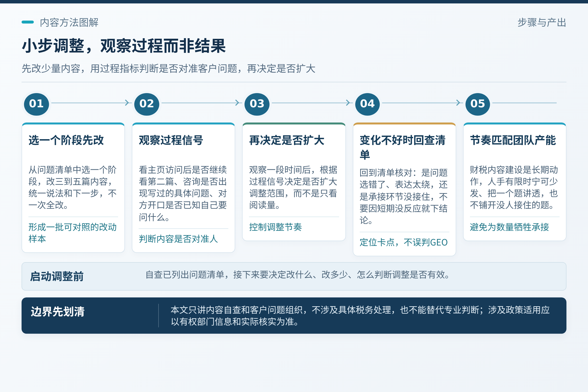
Task: Click the disclaimer starting with 本文只讲内容自查
Action: [x=360, y=316]
